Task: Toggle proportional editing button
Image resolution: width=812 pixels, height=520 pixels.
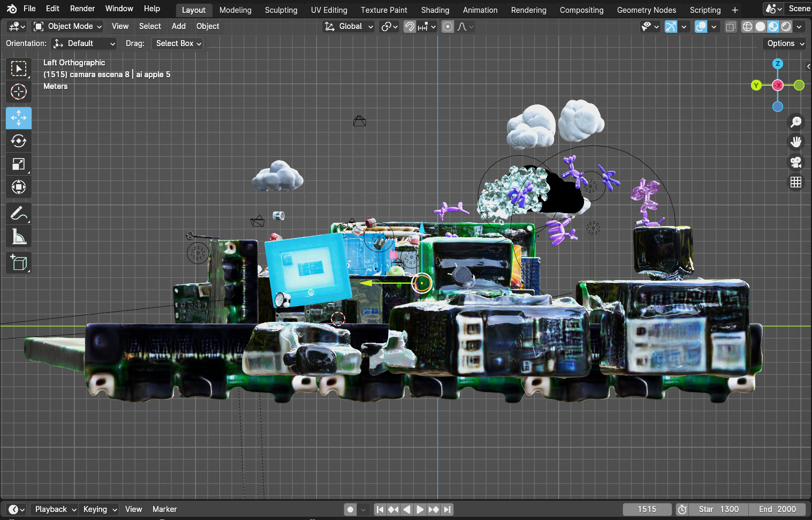Action: click(x=448, y=26)
